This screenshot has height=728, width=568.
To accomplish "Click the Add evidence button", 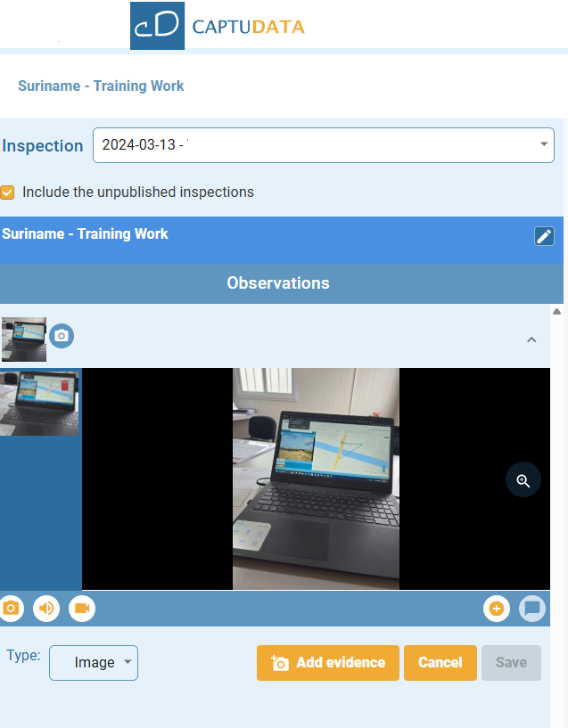I will pyautogui.click(x=327, y=663).
